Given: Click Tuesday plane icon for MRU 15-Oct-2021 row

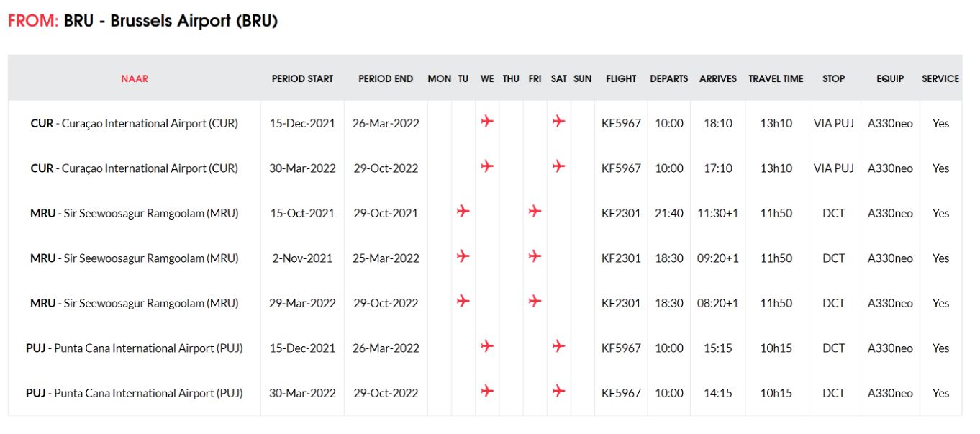Looking at the screenshot, I should click(x=463, y=212).
